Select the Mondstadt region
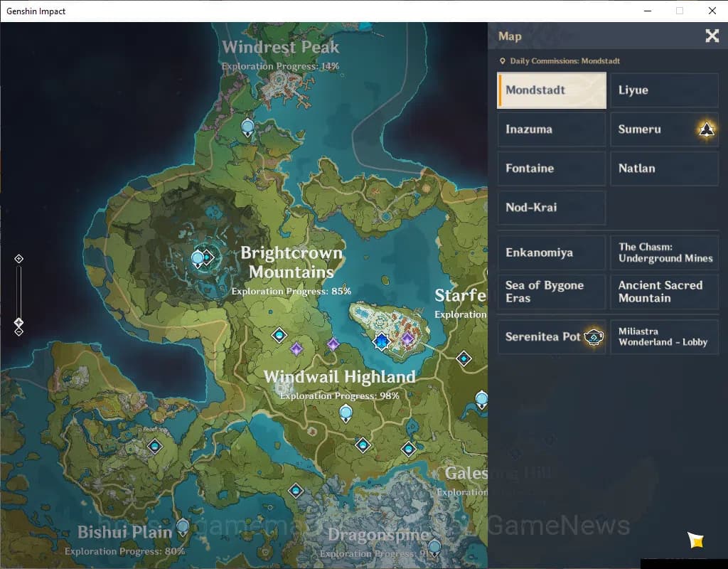 tap(552, 90)
